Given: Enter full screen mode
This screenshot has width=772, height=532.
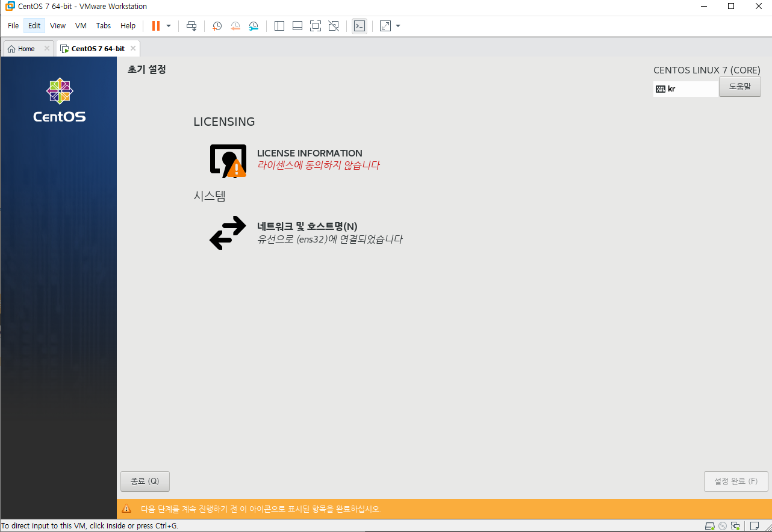Looking at the screenshot, I should coord(316,26).
